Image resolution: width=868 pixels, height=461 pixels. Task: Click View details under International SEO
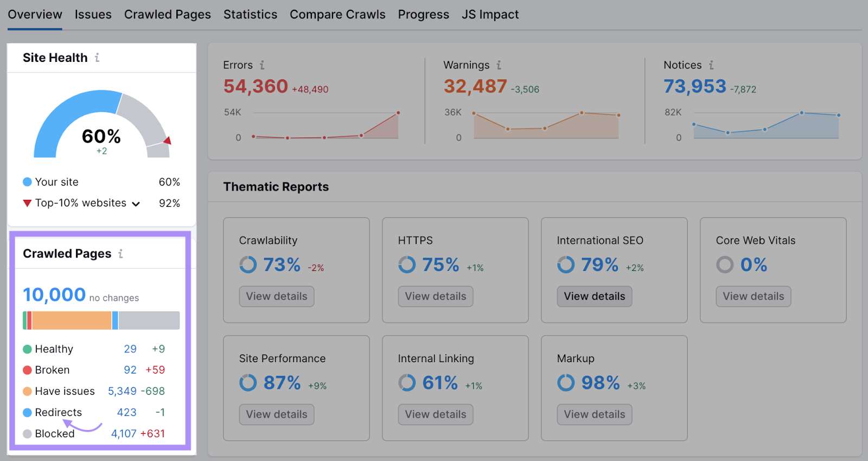594,296
